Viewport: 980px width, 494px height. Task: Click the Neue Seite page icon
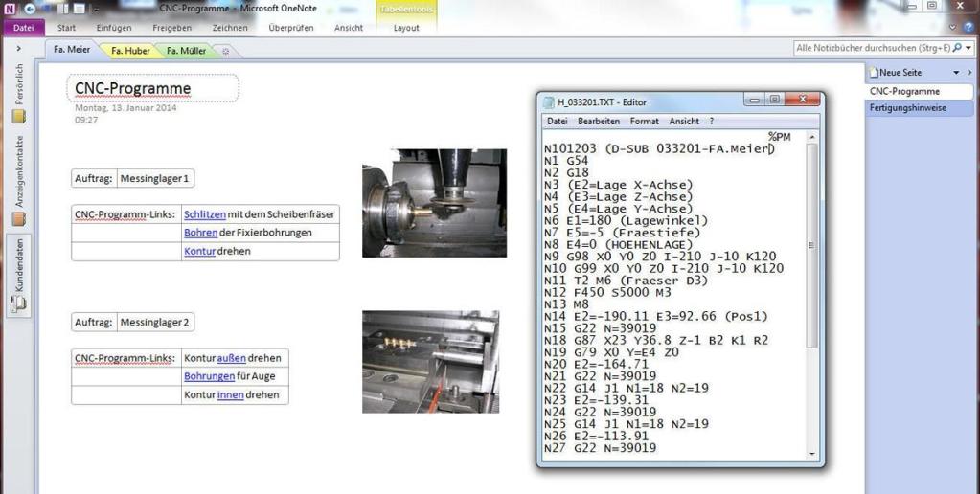click(x=874, y=73)
